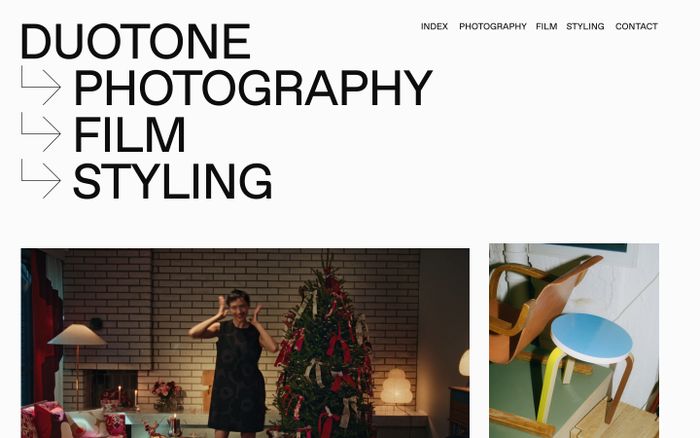Click the arrow icon beside FILM heading
700x438 pixels.
[x=41, y=132]
